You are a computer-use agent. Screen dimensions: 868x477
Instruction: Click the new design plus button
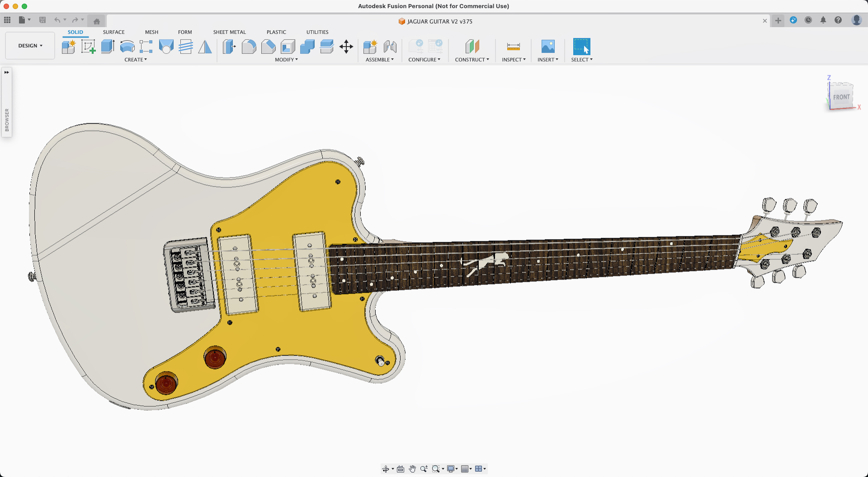(778, 20)
